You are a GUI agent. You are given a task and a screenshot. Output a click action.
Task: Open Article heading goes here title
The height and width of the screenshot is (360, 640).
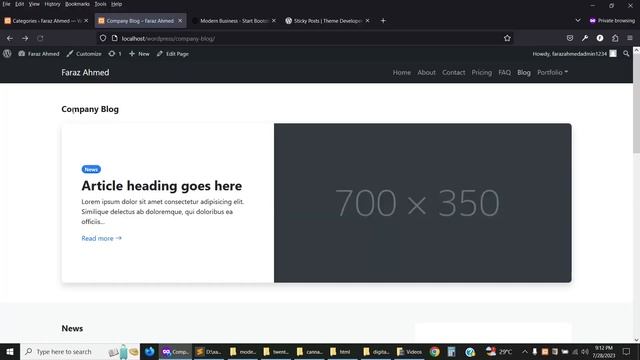[162, 186]
